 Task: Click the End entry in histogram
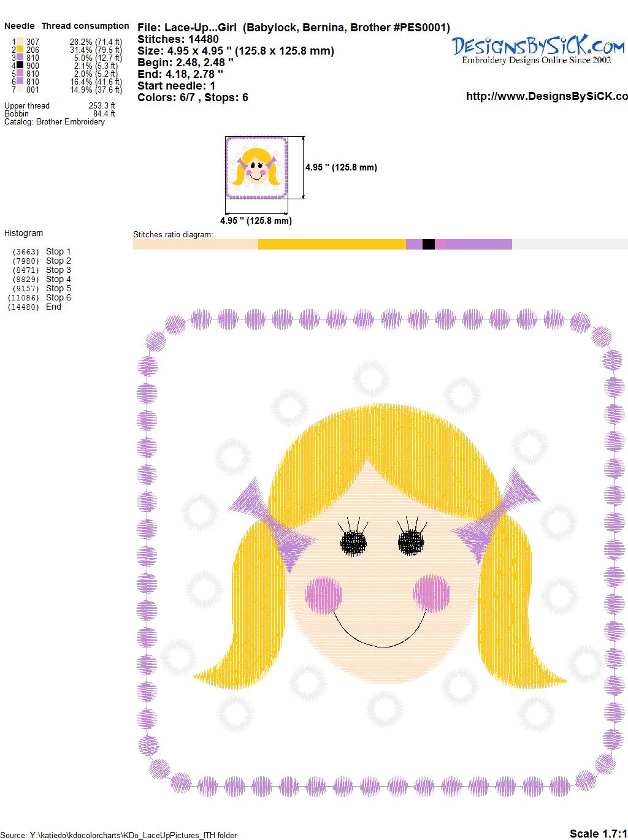[x=53, y=307]
